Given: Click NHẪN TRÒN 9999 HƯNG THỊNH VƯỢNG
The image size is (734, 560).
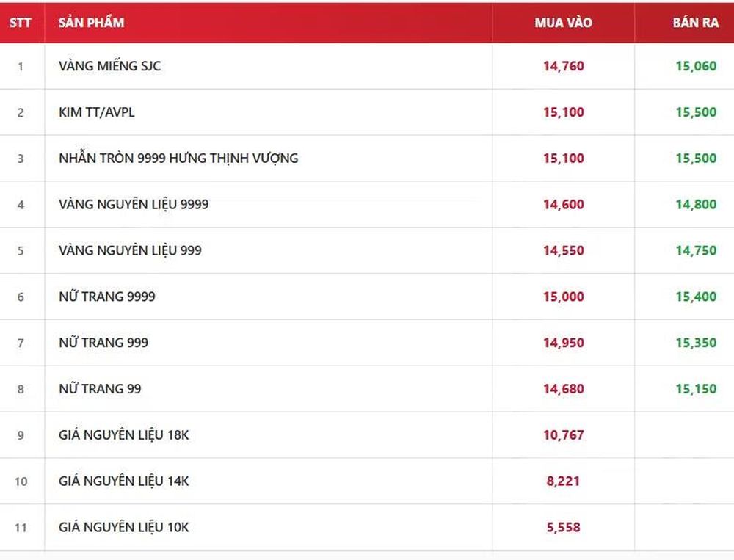Looking at the screenshot, I should [x=178, y=159].
